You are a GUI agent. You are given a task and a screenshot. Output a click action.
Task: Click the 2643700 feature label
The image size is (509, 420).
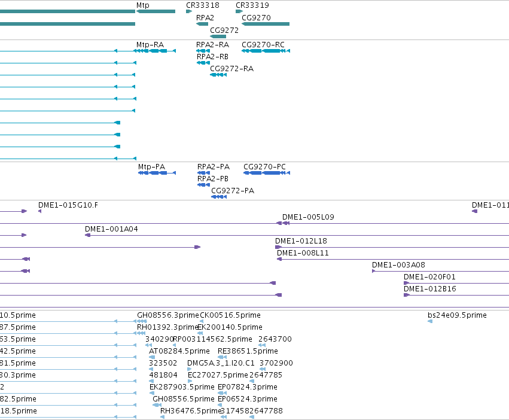pyautogui.click(x=275, y=339)
